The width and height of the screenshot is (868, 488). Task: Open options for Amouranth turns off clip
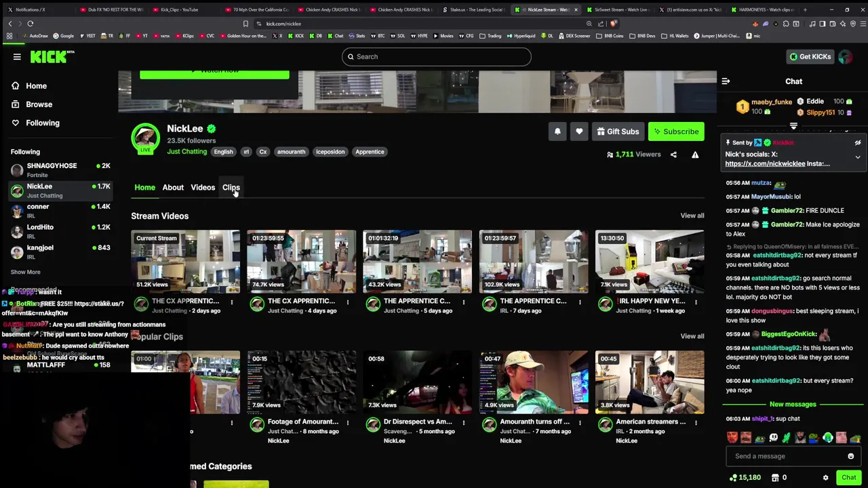click(580, 423)
